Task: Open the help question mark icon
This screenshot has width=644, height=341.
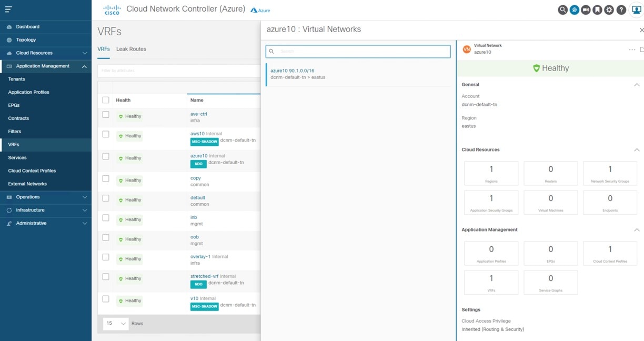Action: tap(621, 10)
